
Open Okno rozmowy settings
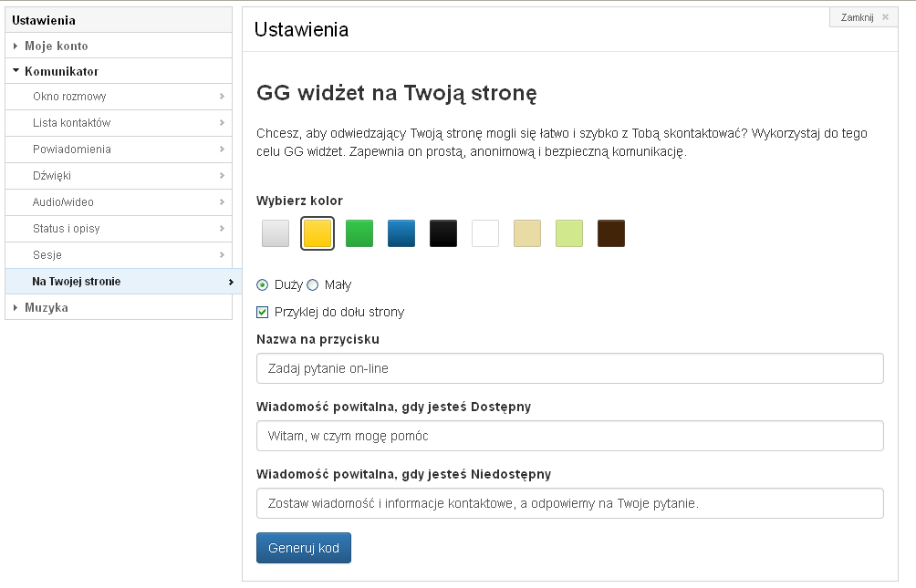coord(119,97)
